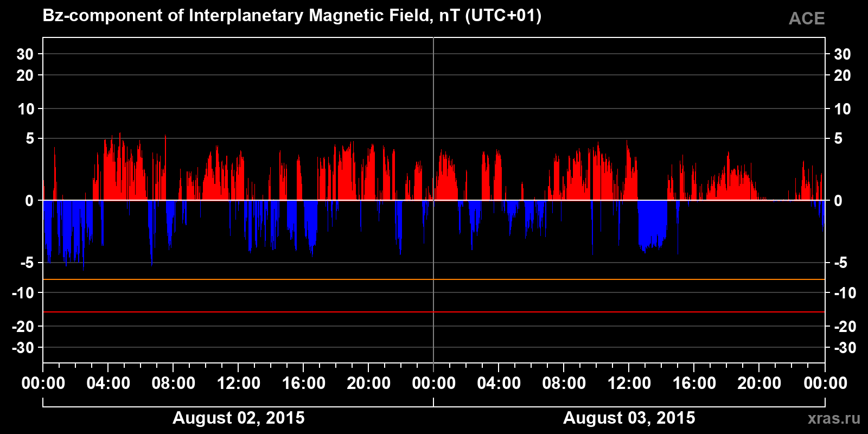This screenshot has width=868, height=434.
Task: Click the 12:00 time label under August 03
Action: pyautogui.click(x=629, y=384)
